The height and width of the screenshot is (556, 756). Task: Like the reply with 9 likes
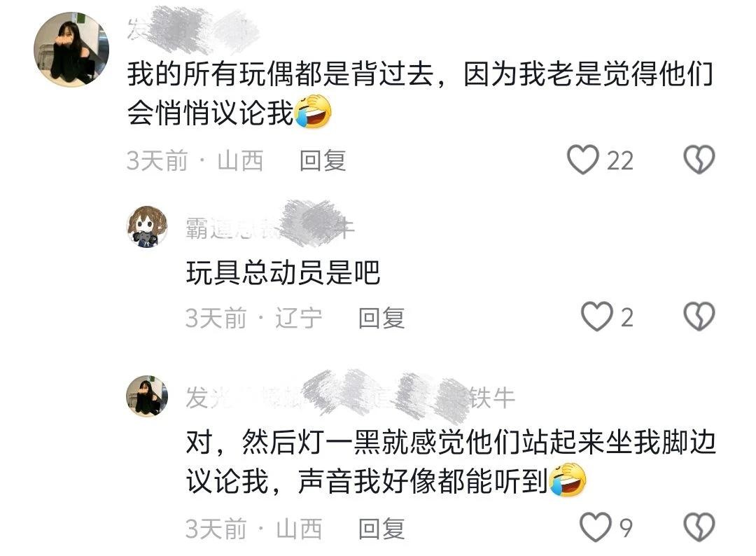click(596, 527)
